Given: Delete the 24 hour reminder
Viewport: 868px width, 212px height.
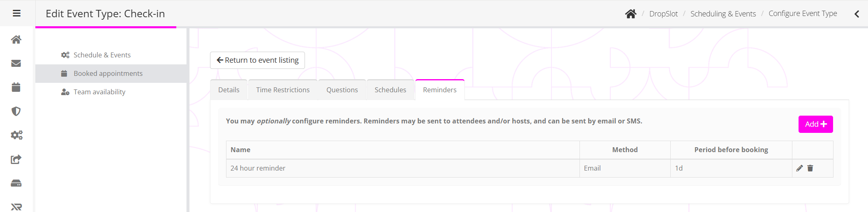Looking at the screenshot, I should pos(810,168).
